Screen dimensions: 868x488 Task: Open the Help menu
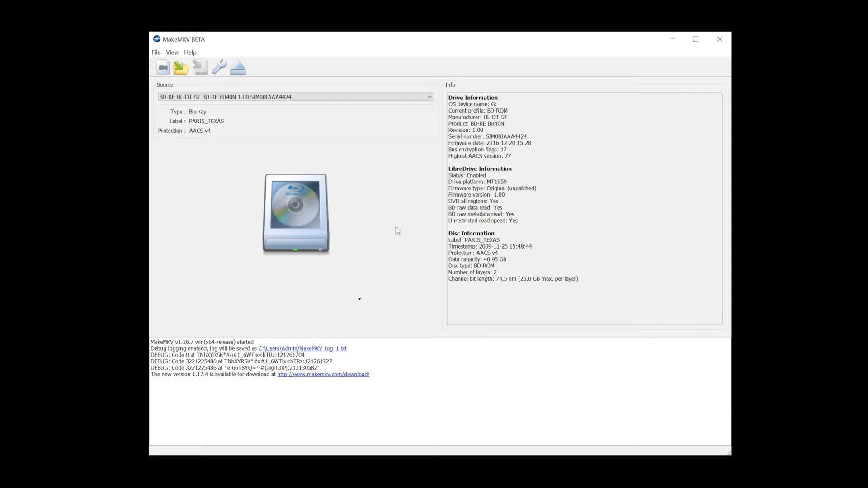coord(190,52)
